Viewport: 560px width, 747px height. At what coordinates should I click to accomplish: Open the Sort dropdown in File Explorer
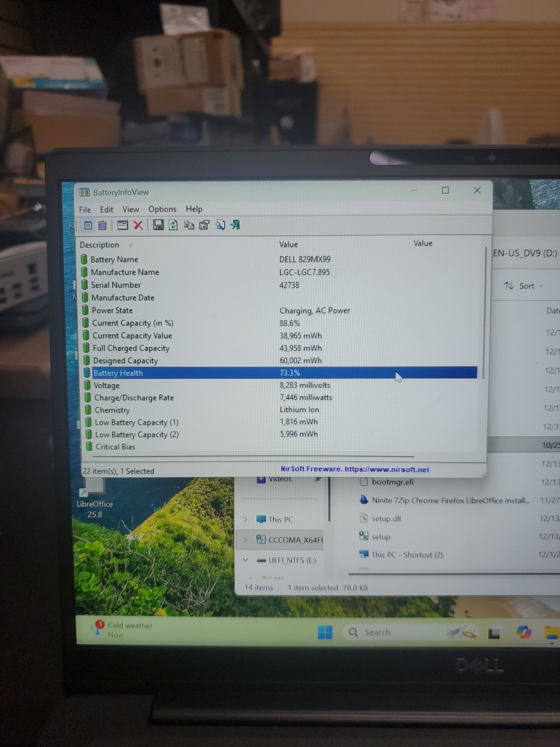(523, 286)
